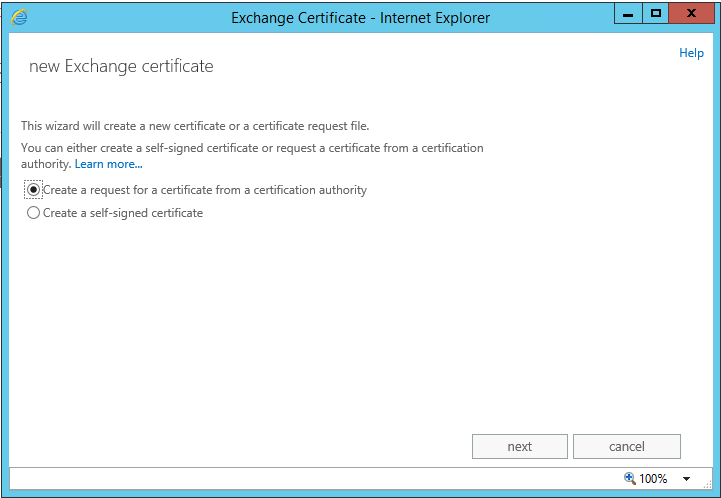Click the 'You can either create' paragraph text

coord(252,148)
